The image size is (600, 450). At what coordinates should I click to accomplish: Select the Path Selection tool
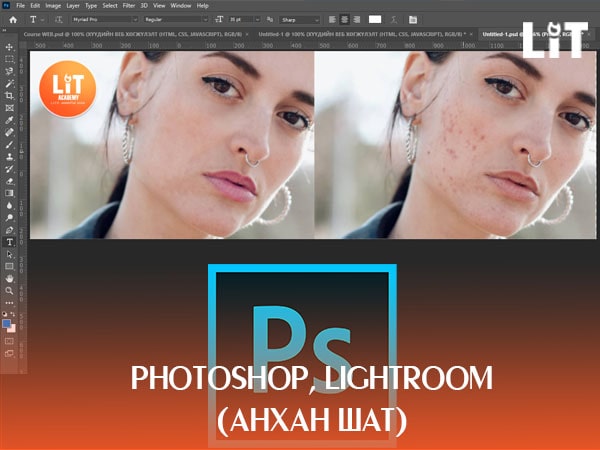9,254
